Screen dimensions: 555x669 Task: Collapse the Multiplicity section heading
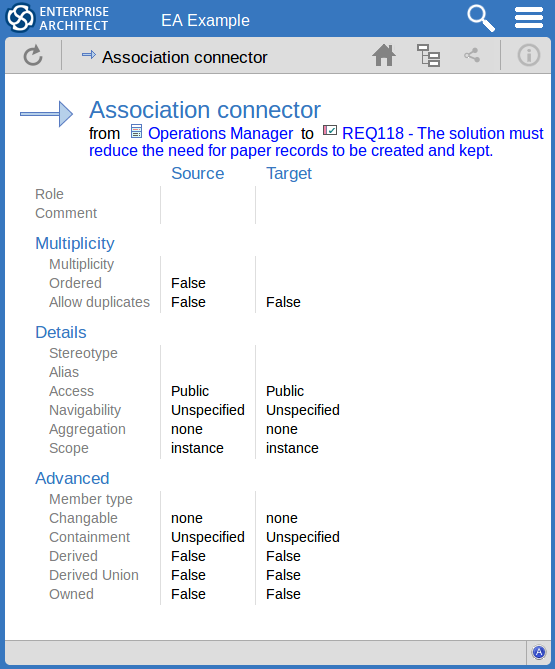(x=75, y=243)
